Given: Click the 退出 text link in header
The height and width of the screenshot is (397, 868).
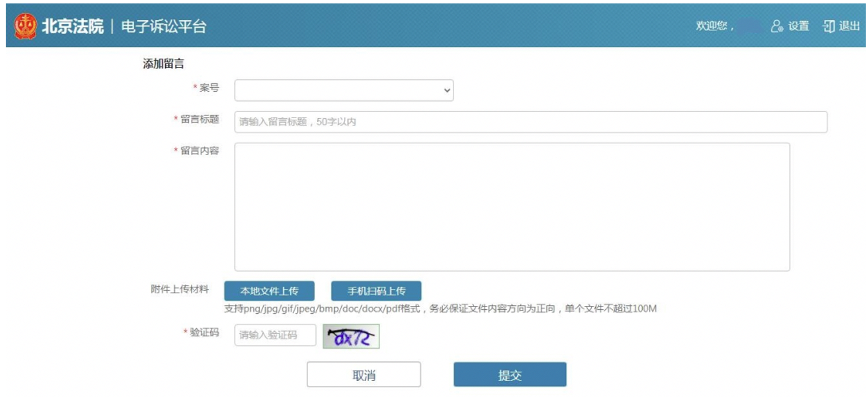Looking at the screenshot, I should pyautogui.click(x=850, y=26).
